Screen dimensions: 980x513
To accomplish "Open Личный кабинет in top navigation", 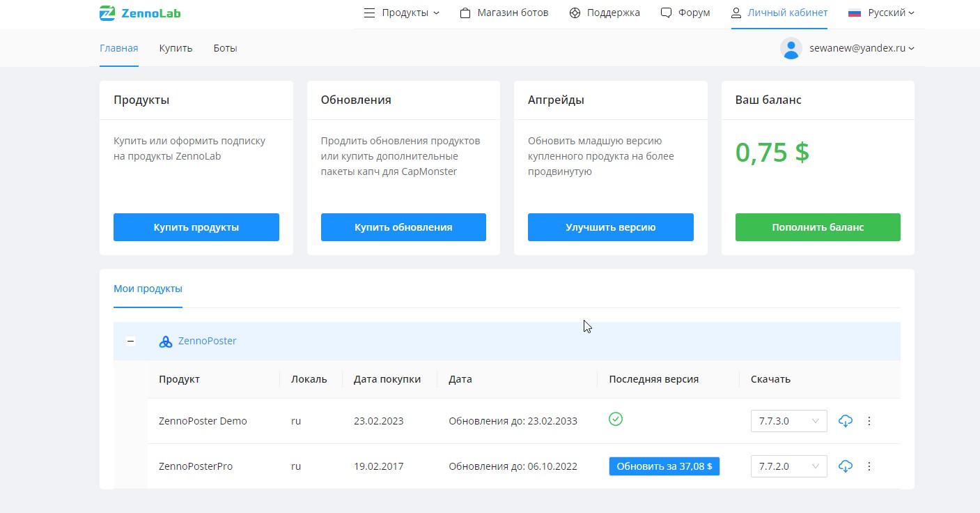I will click(779, 13).
